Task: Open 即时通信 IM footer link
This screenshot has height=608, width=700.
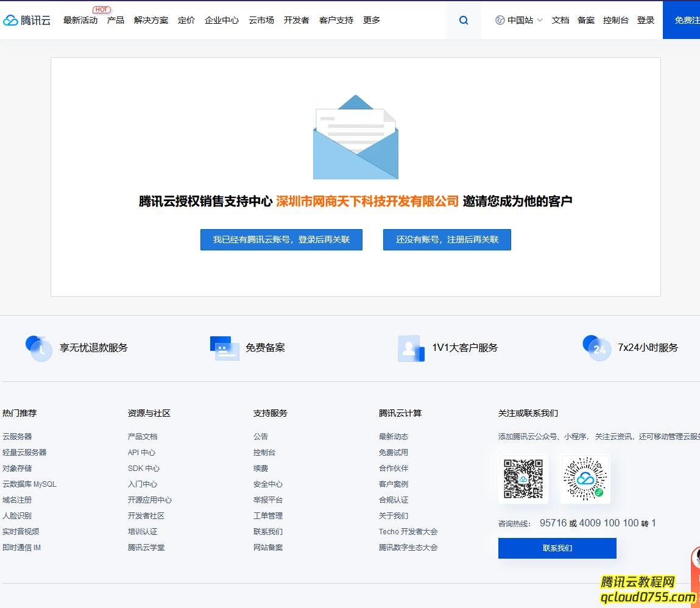Action: (21, 547)
